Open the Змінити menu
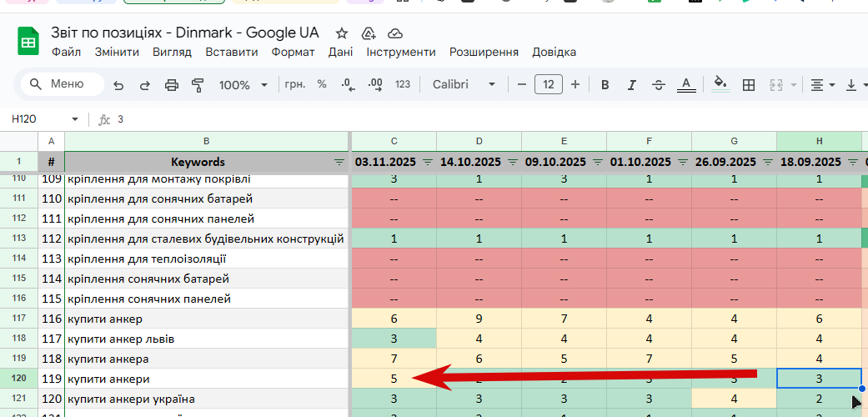 coord(117,52)
